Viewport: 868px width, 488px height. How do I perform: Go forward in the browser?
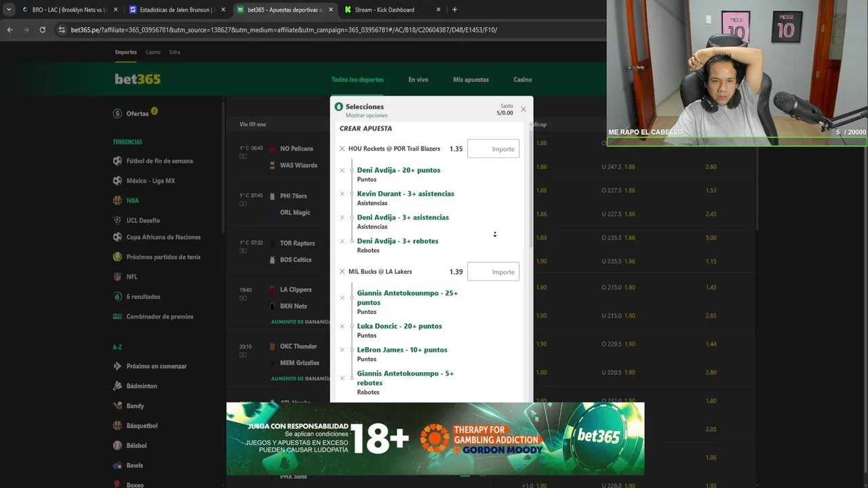coord(26,30)
